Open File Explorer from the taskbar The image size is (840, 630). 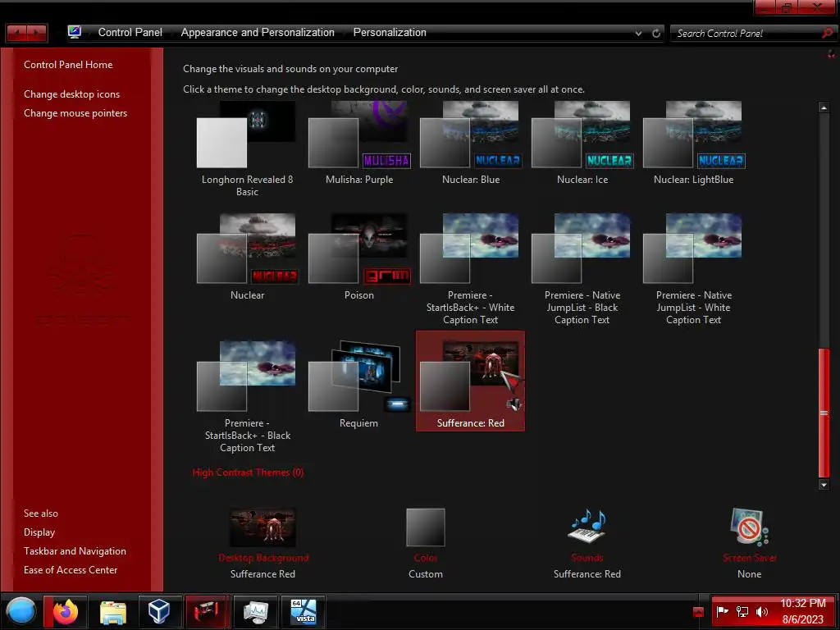[x=113, y=611]
